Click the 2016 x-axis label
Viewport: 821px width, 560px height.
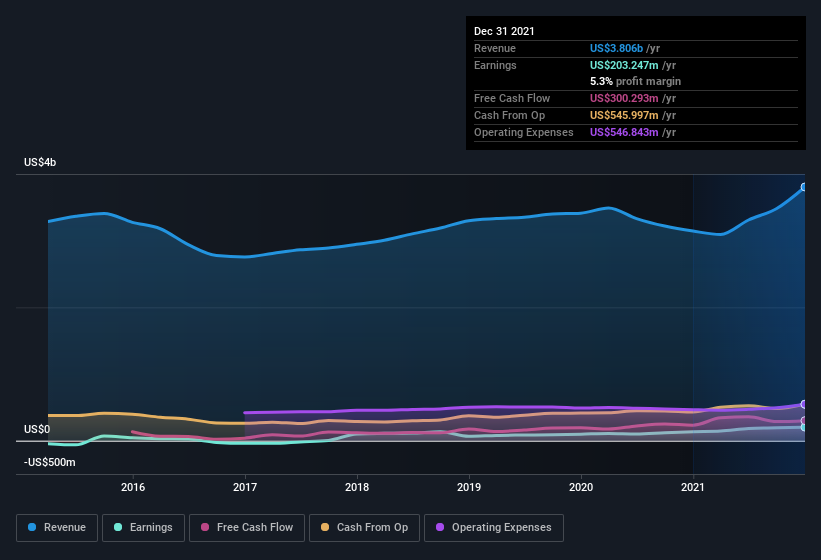click(x=133, y=487)
